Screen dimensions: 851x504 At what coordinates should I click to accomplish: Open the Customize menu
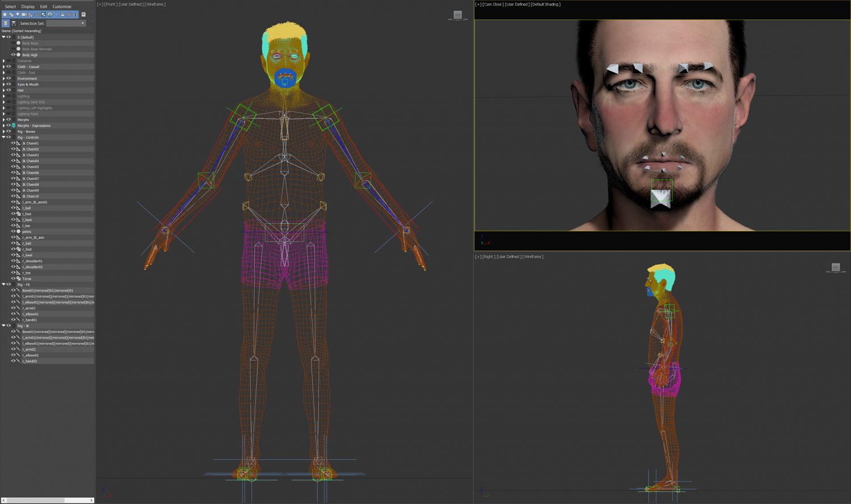coord(61,6)
